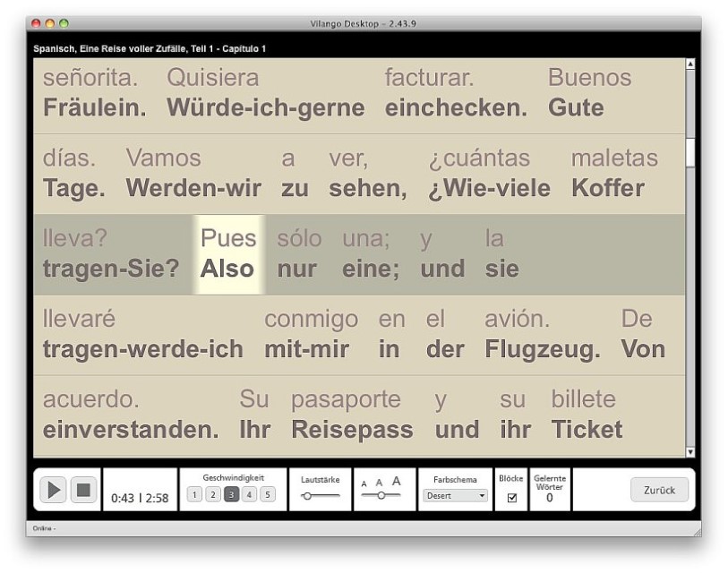
Task: Open the Farbschema Desert dropdown
Action: pyautogui.click(x=455, y=496)
